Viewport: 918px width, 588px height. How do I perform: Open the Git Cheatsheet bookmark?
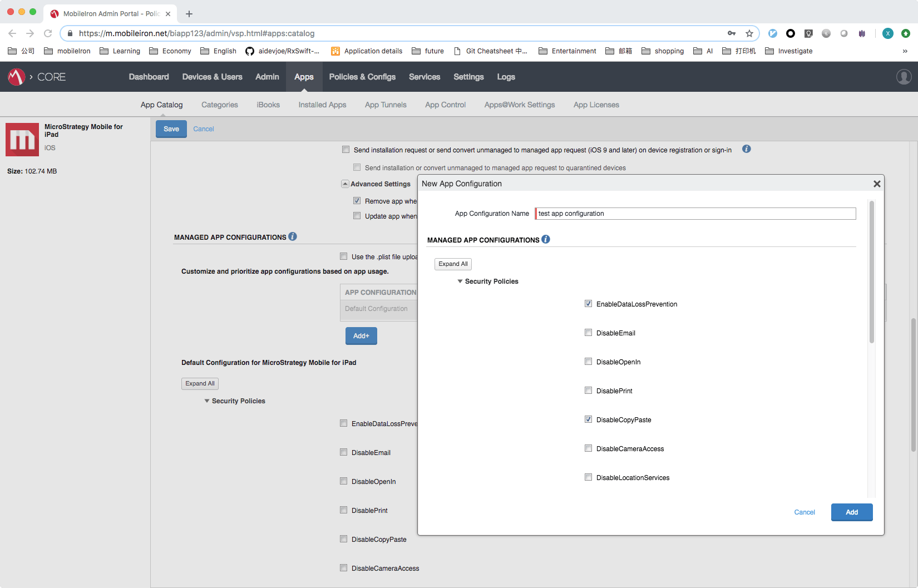click(x=491, y=51)
